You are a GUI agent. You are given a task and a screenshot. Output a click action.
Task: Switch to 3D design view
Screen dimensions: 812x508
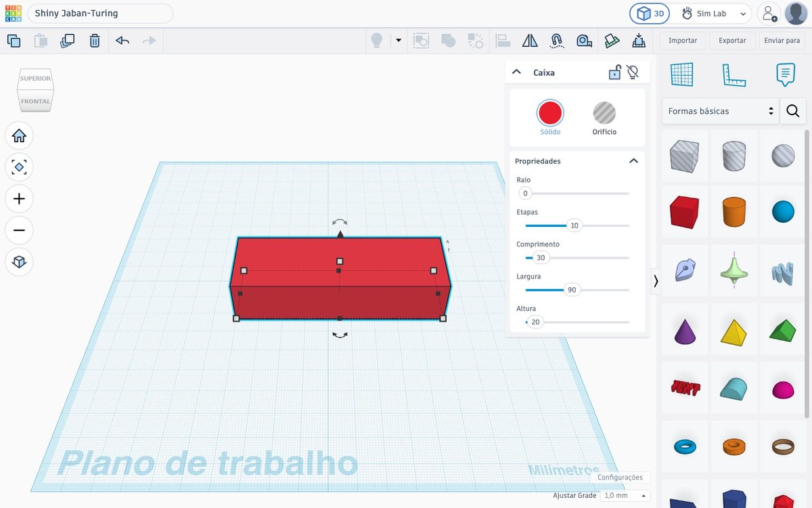(650, 14)
